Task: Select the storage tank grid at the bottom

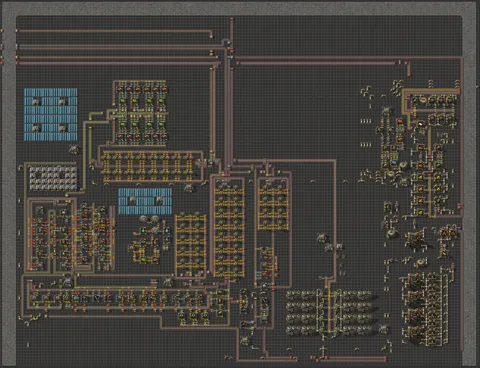Action: (x=329, y=313)
